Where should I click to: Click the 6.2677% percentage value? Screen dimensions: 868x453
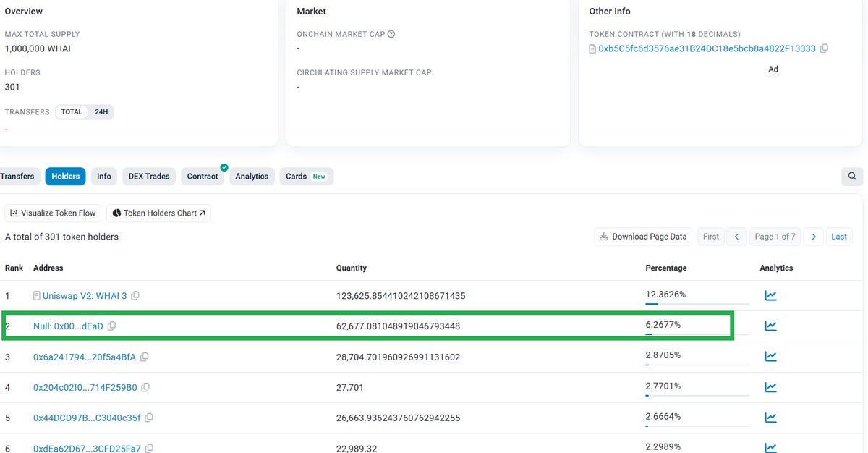point(663,325)
